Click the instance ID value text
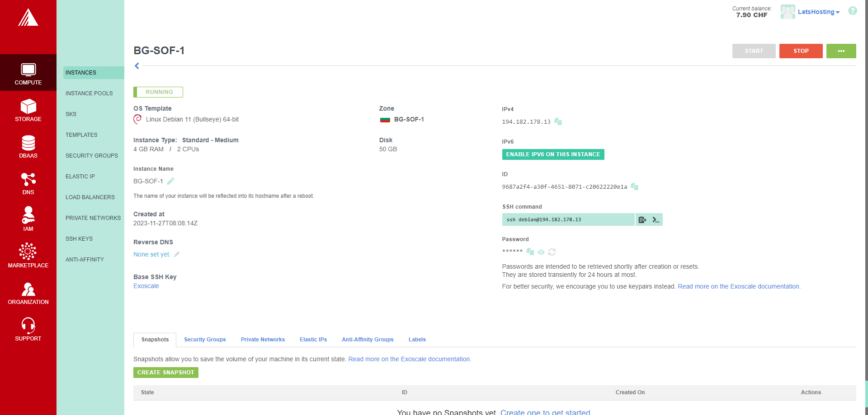 (x=565, y=187)
